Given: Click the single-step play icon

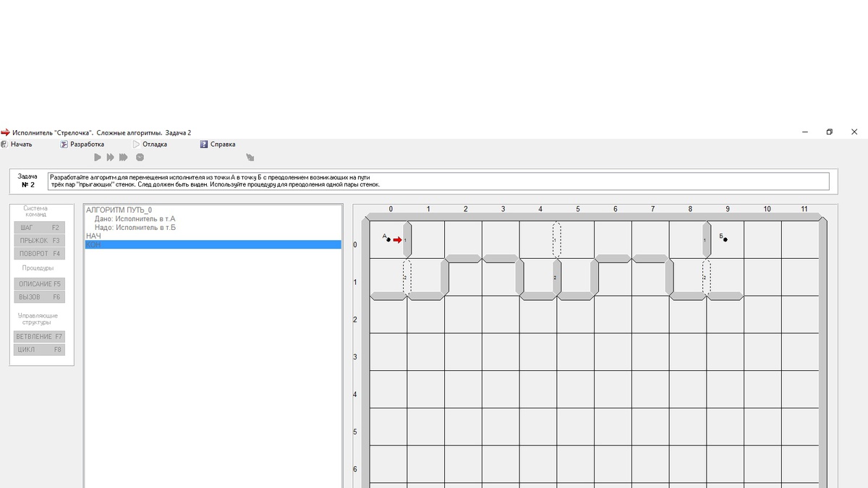Looking at the screenshot, I should point(98,157).
